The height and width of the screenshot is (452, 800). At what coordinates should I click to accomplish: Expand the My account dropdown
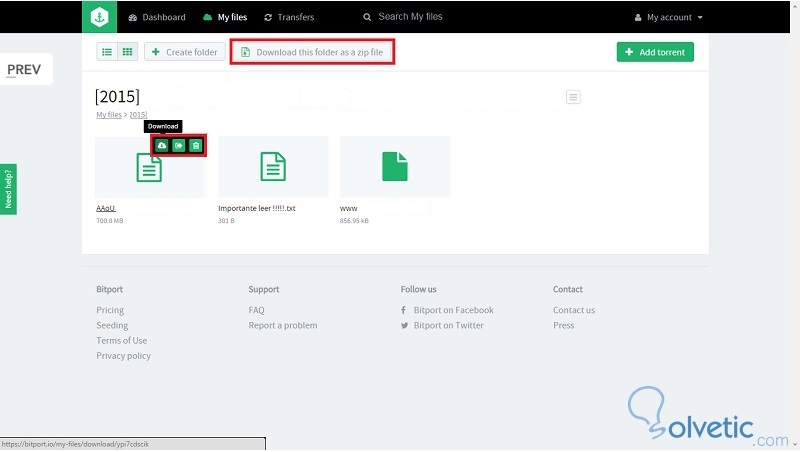point(668,17)
